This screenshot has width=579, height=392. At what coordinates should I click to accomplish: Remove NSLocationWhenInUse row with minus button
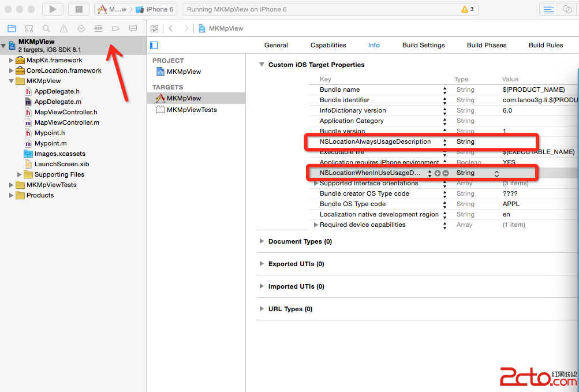coord(446,173)
